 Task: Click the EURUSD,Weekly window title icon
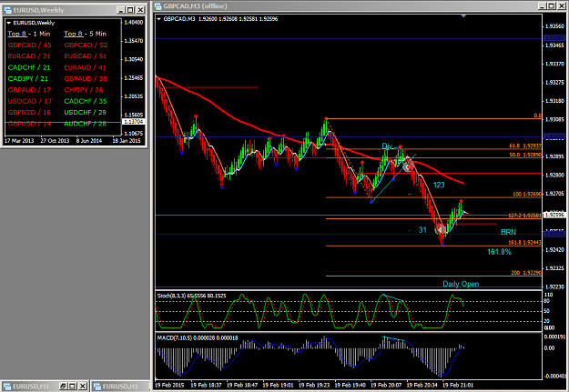pyautogui.click(x=7, y=10)
